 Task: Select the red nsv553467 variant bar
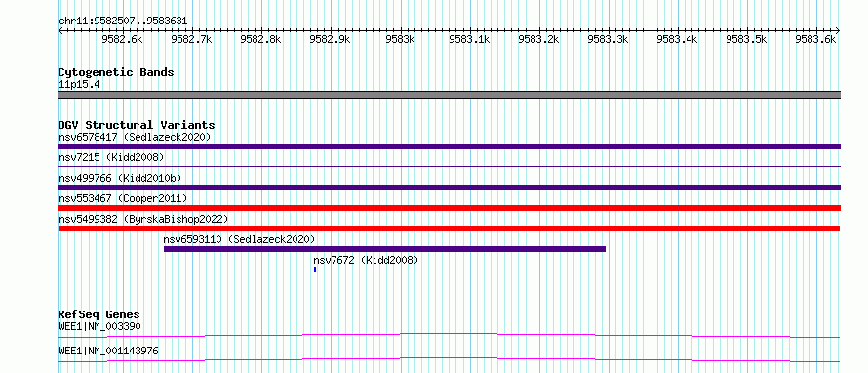tap(449, 208)
